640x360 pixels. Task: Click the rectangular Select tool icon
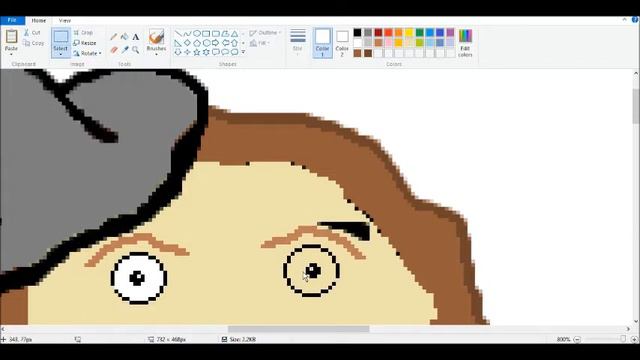61,37
